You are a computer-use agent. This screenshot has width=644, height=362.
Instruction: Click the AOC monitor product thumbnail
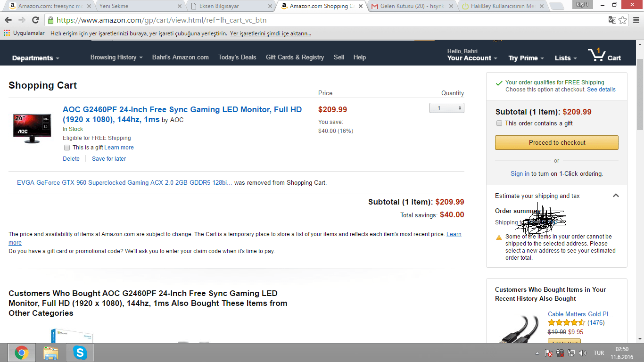click(32, 128)
